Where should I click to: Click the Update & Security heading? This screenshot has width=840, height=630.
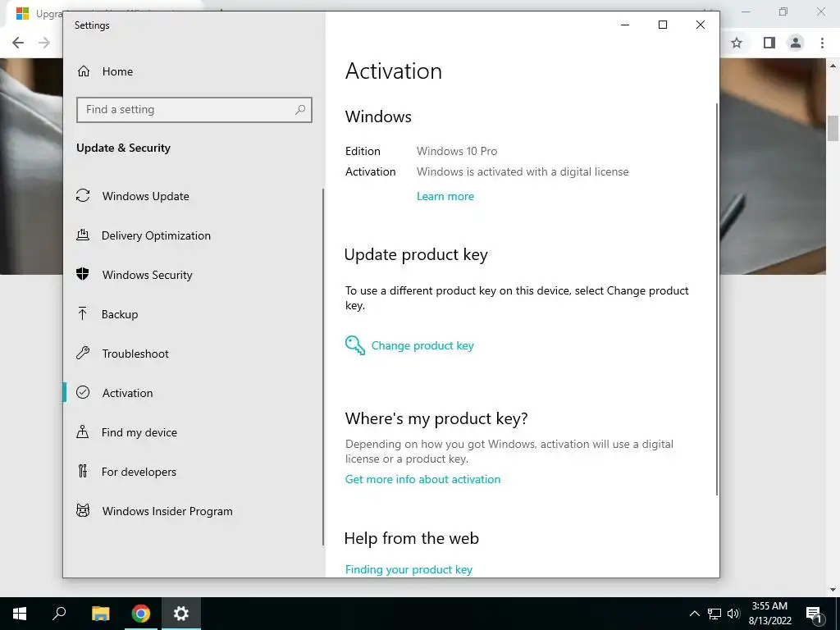click(x=123, y=148)
